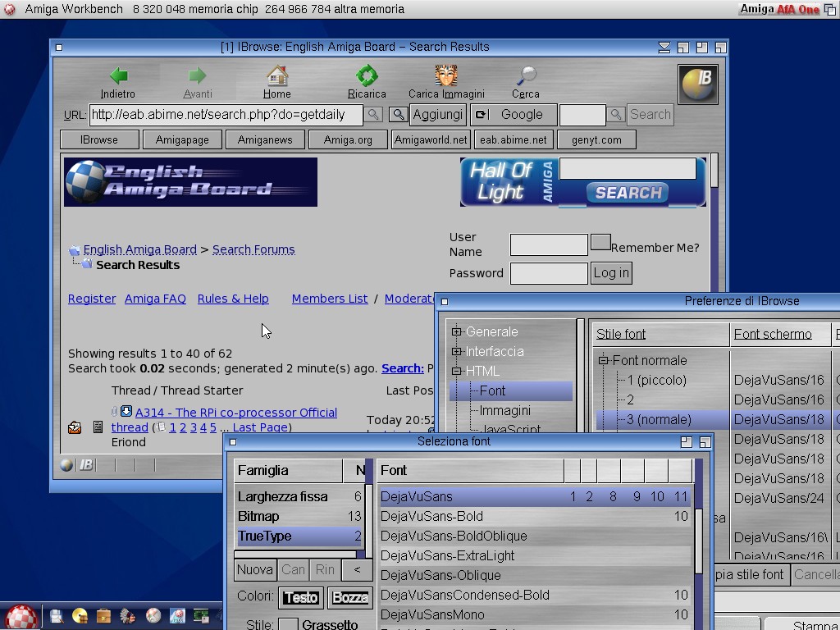The width and height of the screenshot is (840, 630).
Task: Click into the URL address field
Action: (x=226, y=115)
